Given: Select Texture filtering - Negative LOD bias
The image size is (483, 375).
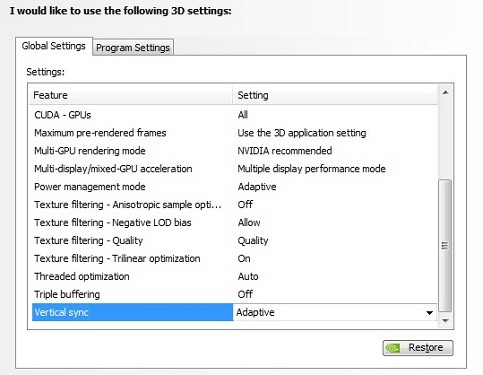Looking at the screenshot, I should click(113, 223).
